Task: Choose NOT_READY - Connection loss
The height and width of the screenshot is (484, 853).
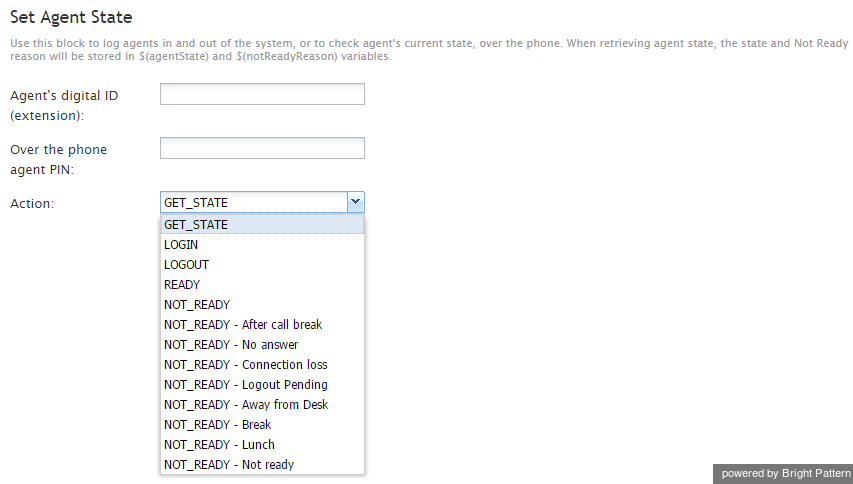Action: click(262, 365)
